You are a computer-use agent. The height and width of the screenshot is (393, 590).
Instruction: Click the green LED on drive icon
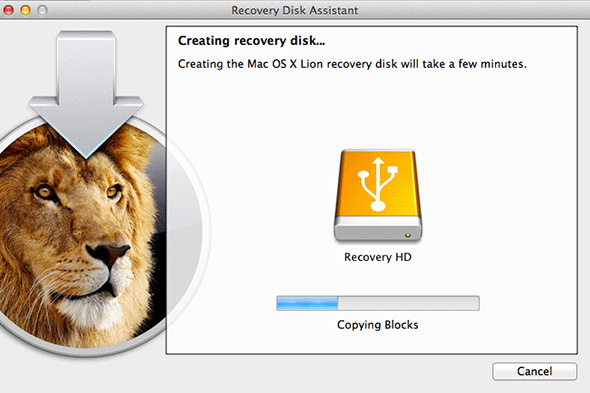pyautogui.click(x=408, y=235)
